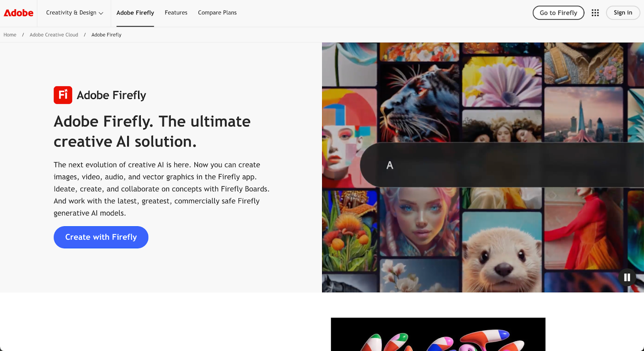The image size is (644, 351).
Task: Click the otter image in the collage
Action: pos(501,252)
